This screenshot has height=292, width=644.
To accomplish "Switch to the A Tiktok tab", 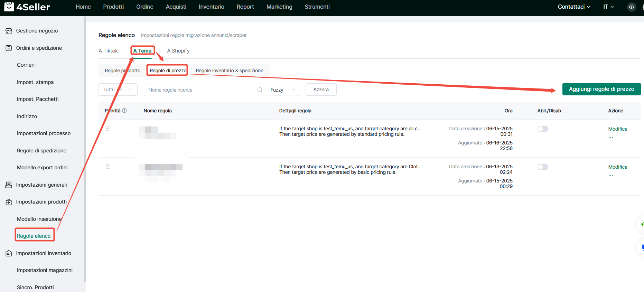I will [x=108, y=51].
